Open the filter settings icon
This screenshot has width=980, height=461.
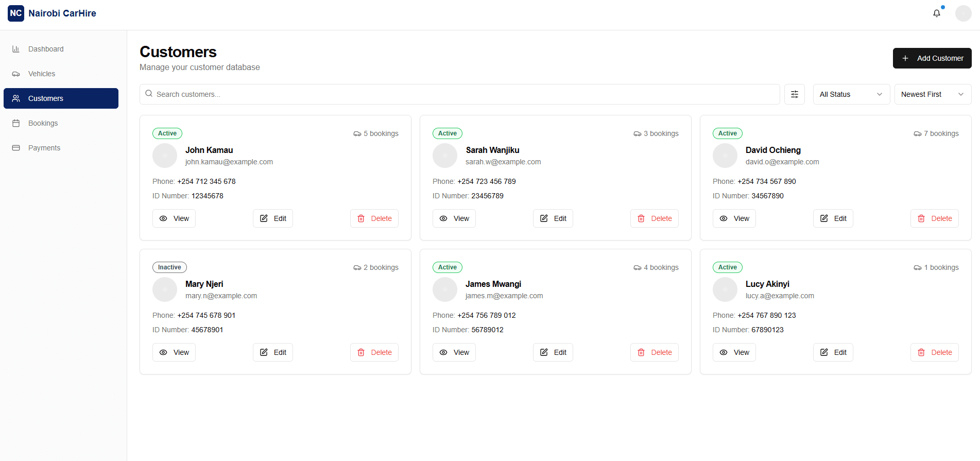pos(794,94)
